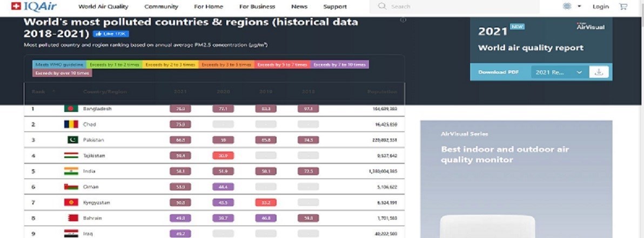
Task: Open the language dropdown arrow
Action: [x=579, y=7]
